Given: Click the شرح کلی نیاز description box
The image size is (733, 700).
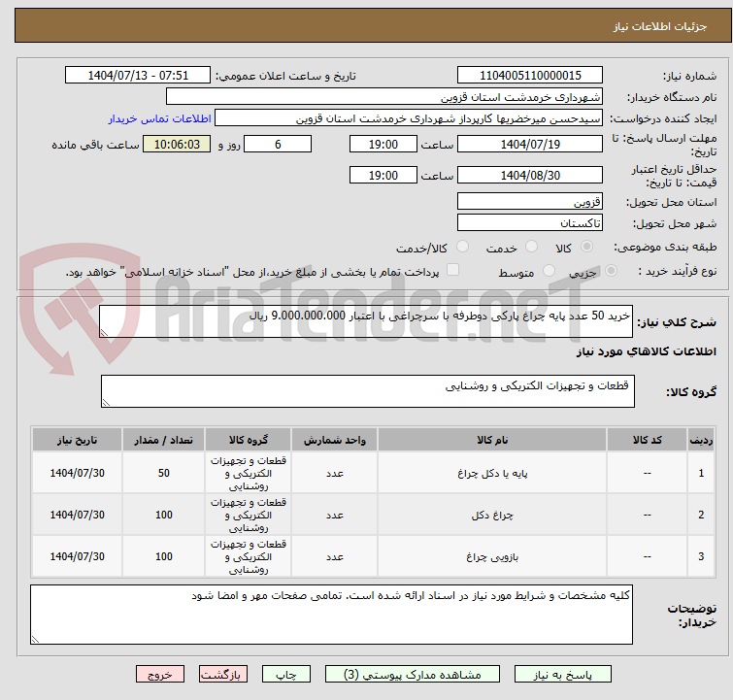Looking at the screenshot, I should point(366,321).
